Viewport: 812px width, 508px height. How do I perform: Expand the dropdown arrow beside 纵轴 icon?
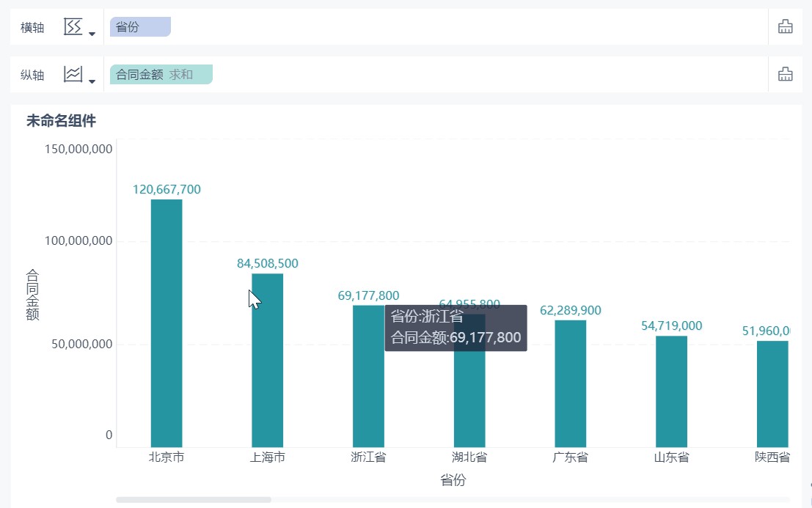[x=92, y=81]
